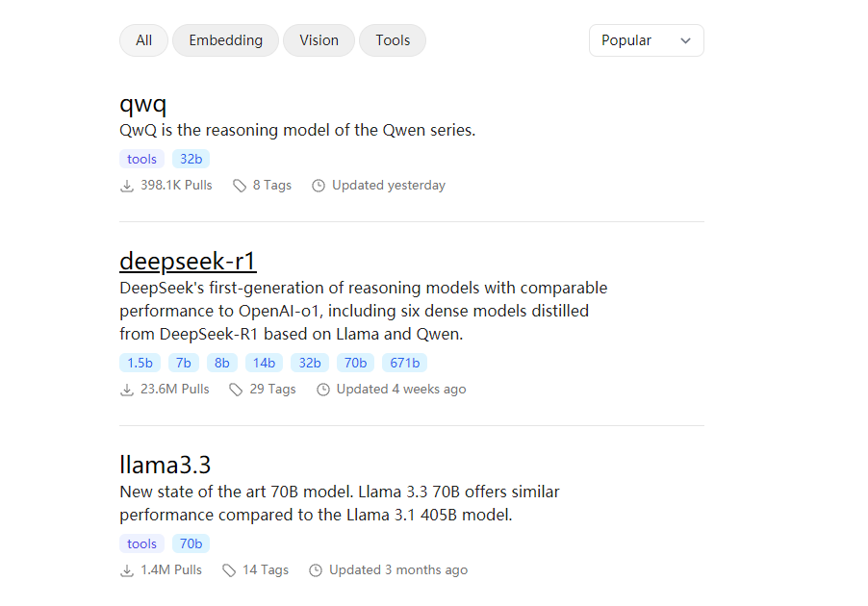The width and height of the screenshot is (868, 606).
Task: Click the clock icon by Updated yesterday
Action: tap(319, 186)
